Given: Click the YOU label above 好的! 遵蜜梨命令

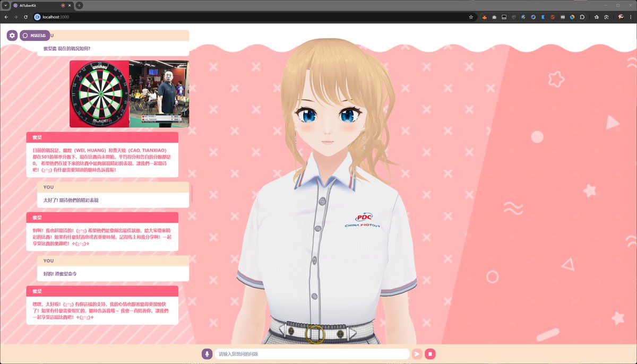Looking at the screenshot, I should point(48,261).
